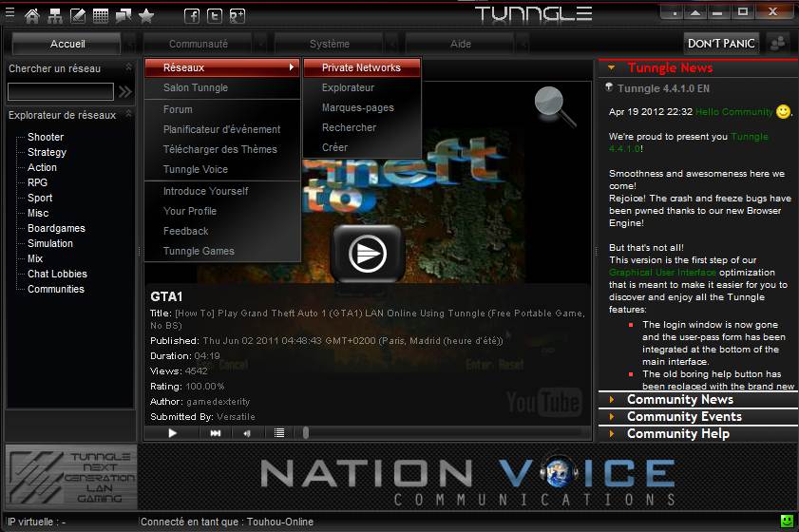Open Tunngle Voice from the menu

point(222,169)
